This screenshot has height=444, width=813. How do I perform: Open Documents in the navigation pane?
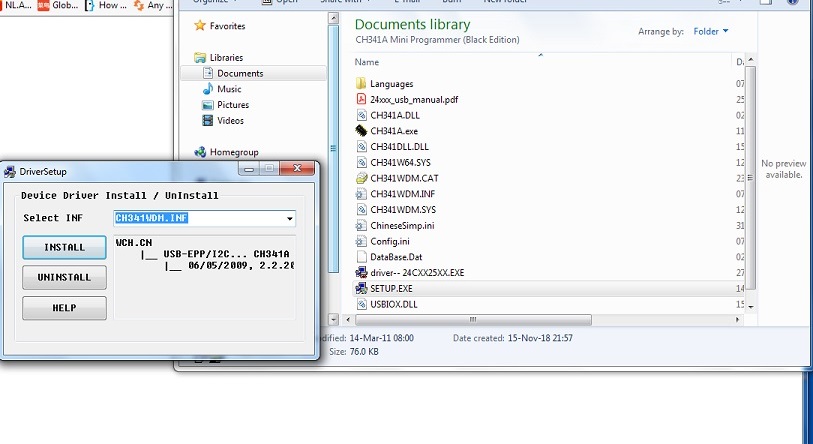tap(240, 73)
